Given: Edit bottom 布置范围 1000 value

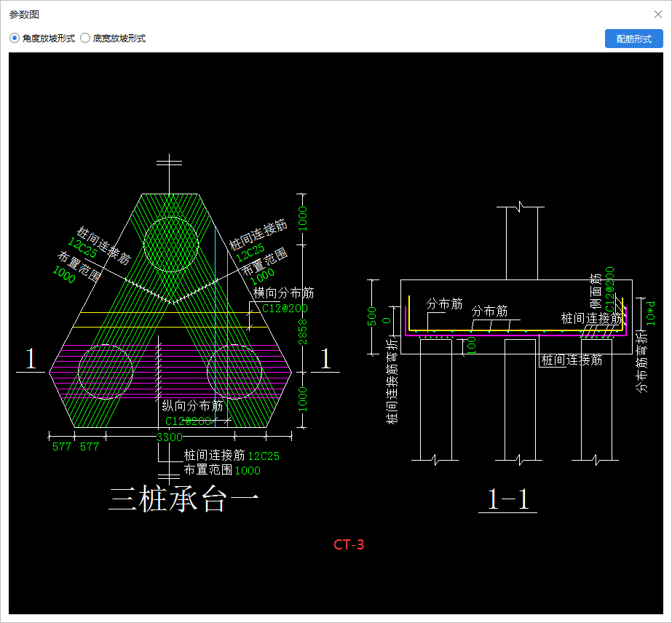Looking at the screenshot, I should pyautogui.click(x=248, y=470).
